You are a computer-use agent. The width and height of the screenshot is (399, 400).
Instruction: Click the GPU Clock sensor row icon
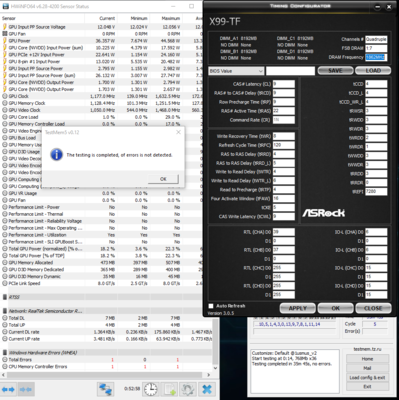[x=5, y=96]
